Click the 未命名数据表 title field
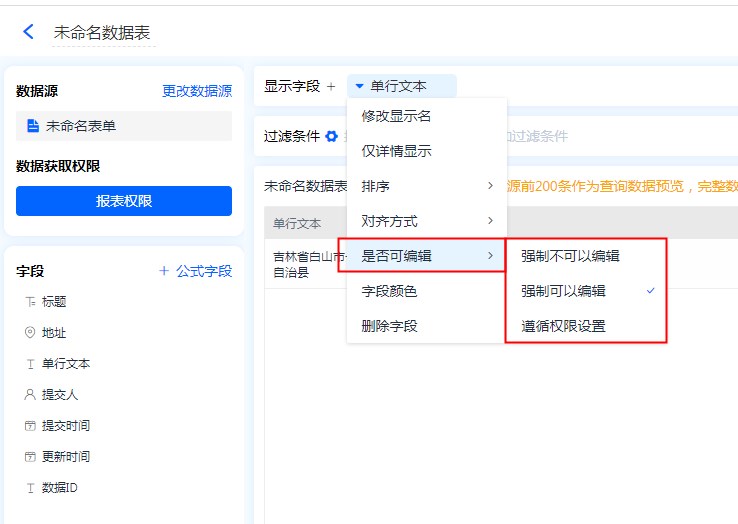Screen dimensions: 738x524 (102, 33)
